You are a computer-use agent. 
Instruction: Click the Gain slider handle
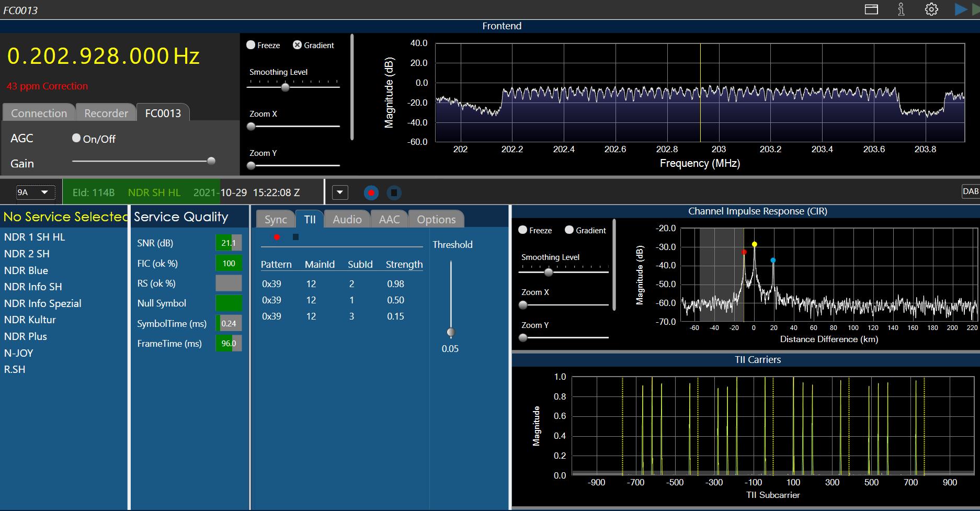click(211, 161)
